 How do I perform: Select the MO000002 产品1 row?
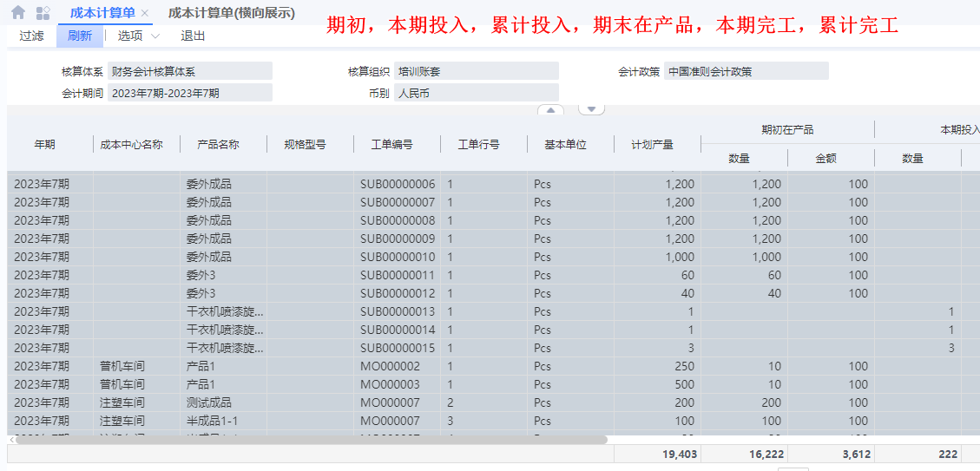[x=390, y=366]
